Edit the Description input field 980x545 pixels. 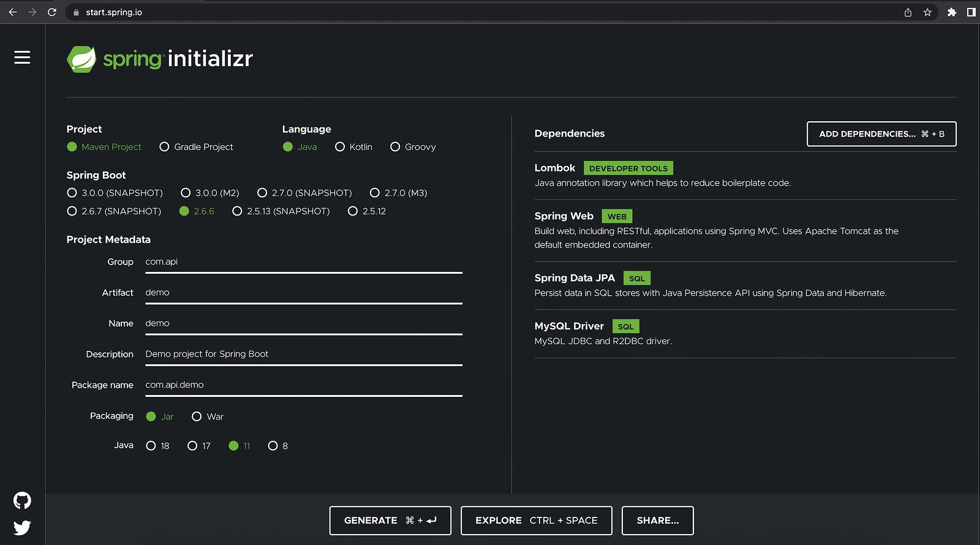click(x=304, y=354)
